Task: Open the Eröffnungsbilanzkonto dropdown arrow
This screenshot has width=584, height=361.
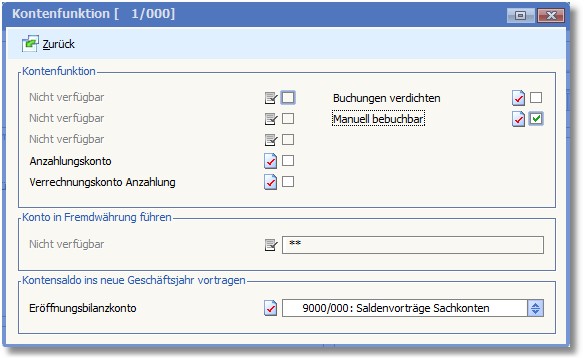Action: pos(536,308)
